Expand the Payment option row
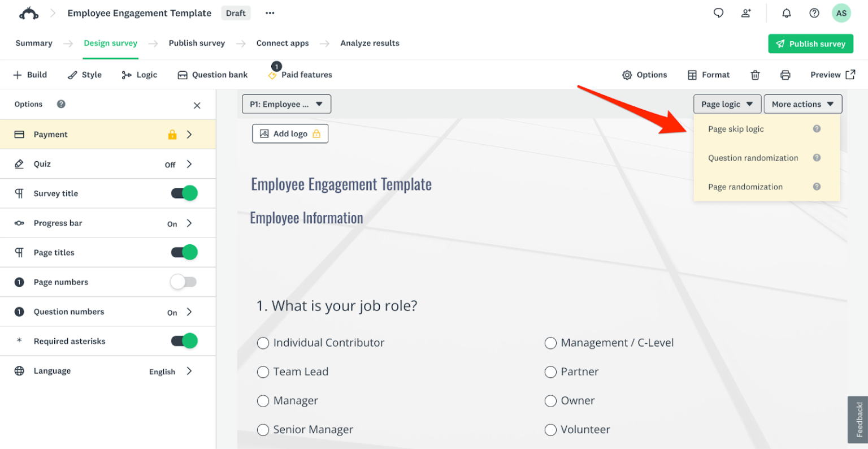The width and height of the screenshot is (868, 449). (x=108, y=135)
